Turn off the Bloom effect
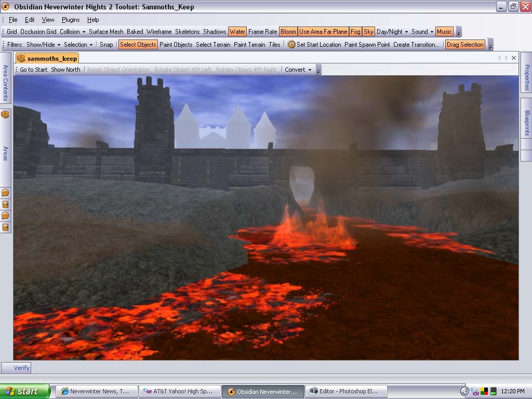This screenshot has height=399, width=532. tap(288, 32)
